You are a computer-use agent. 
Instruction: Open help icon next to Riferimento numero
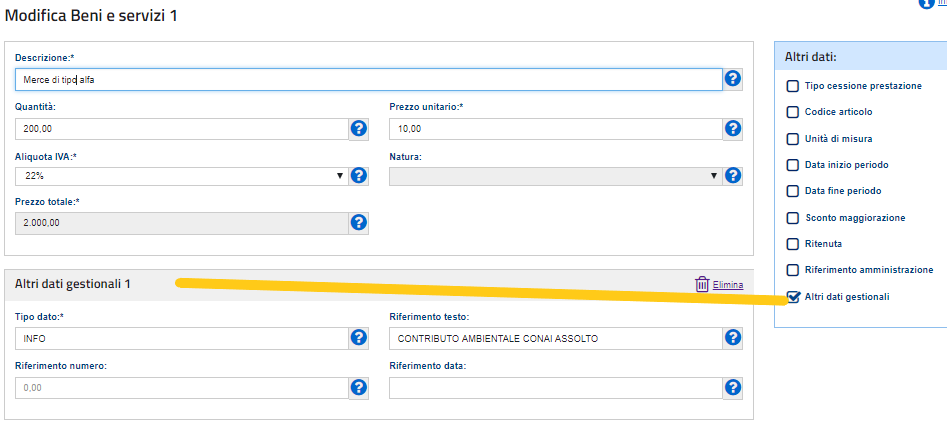pos(359,388)
